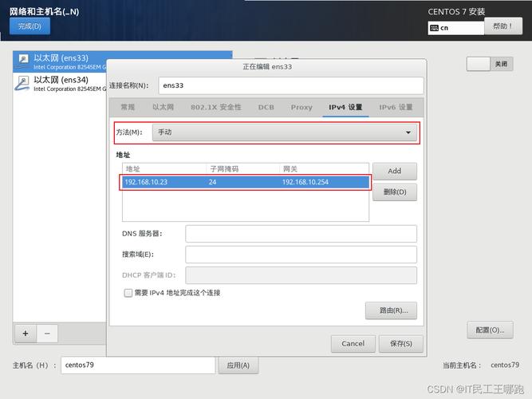
Task: Remove selected device with minus button
Action: coord(47,334)
